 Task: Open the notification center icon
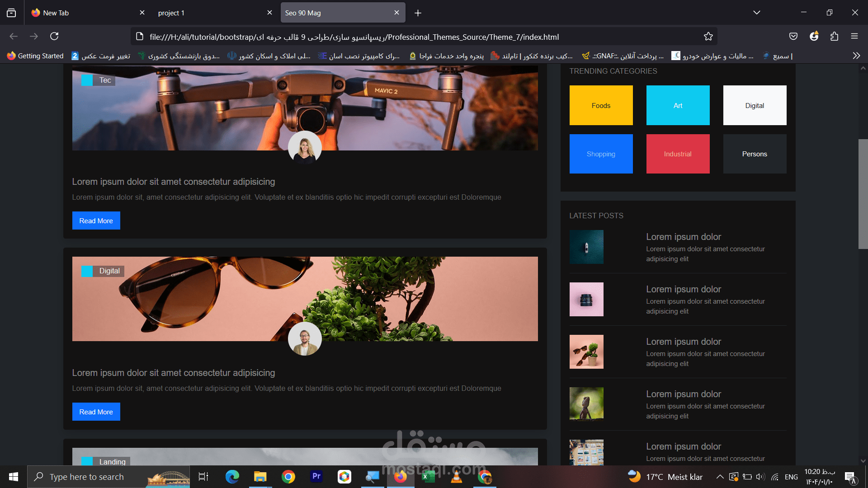click(x=850, y=477)
